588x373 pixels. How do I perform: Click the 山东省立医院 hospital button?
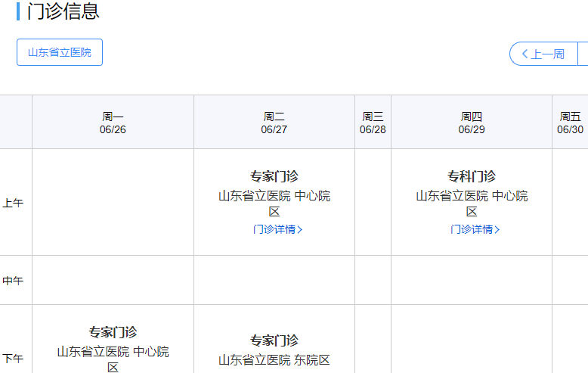pyautogui.click(x=60, y=52)
